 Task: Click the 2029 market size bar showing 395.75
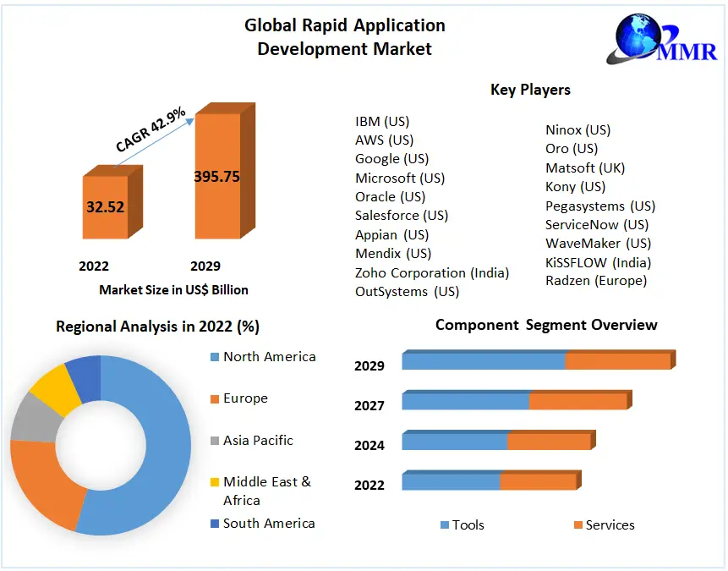click(217, 176)
